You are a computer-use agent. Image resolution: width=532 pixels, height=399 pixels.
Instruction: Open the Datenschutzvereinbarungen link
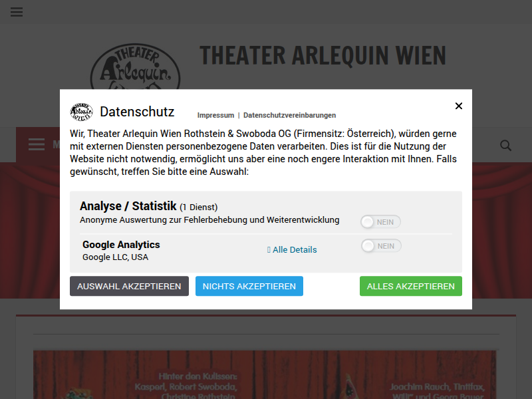pos(289,115)
